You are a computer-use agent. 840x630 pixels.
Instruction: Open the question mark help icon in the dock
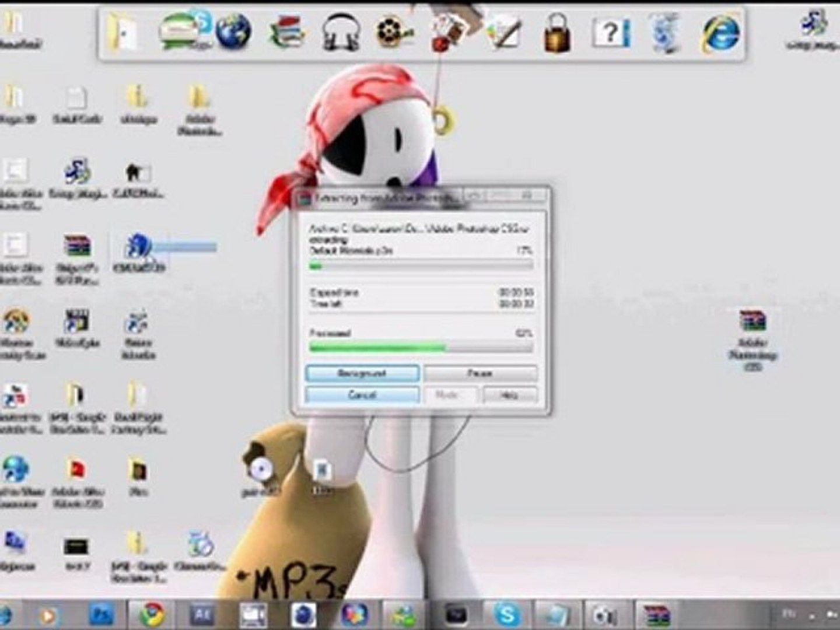(x=611, y=32)
